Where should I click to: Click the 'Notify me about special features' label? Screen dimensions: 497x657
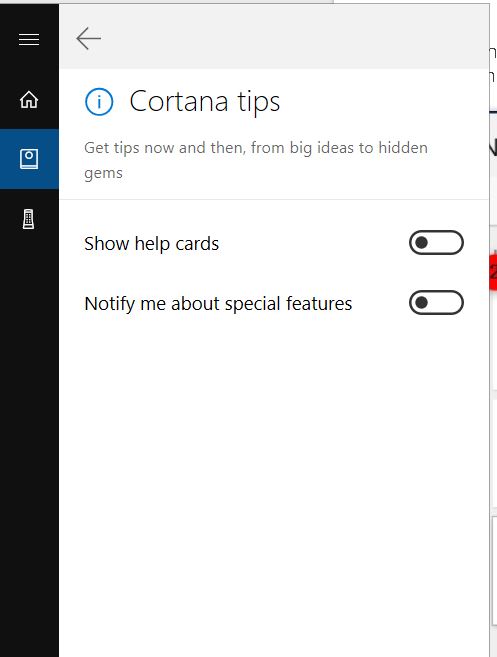point(218,304)
